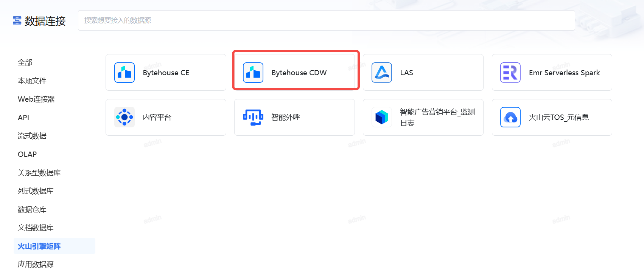This screenshot has height=271, width=644.
Task: Click the 火山云TOS cloud upload icon
Action: (510, 117)
